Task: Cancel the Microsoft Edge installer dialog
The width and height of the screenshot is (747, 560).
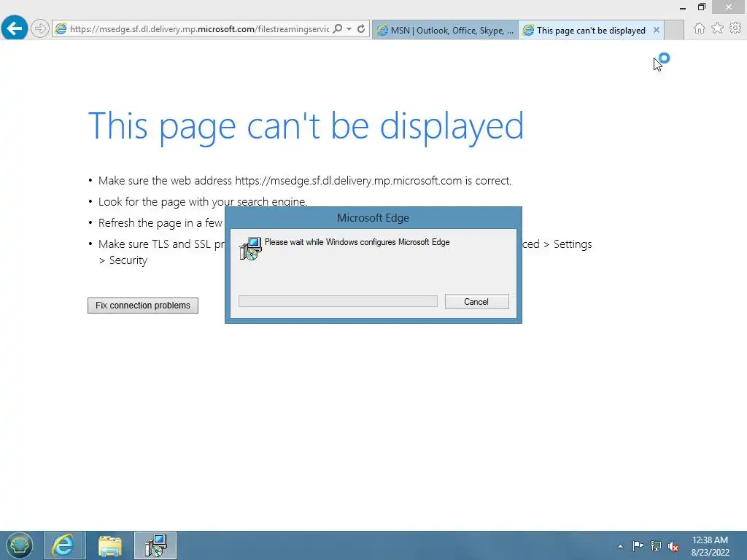Action: (477, 301)
